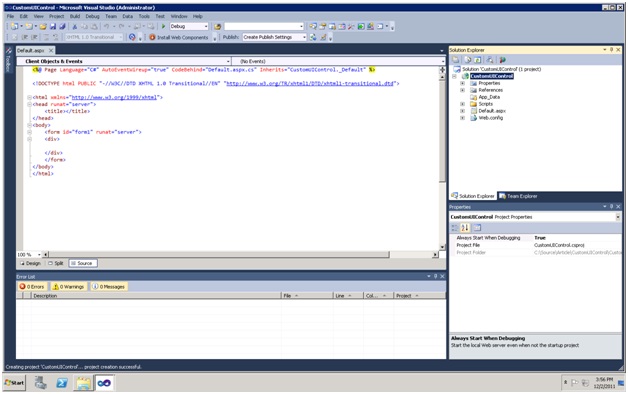Expand the Properties node in Solution Explorer
Viewport: 628px width, 394px height.
462,83
